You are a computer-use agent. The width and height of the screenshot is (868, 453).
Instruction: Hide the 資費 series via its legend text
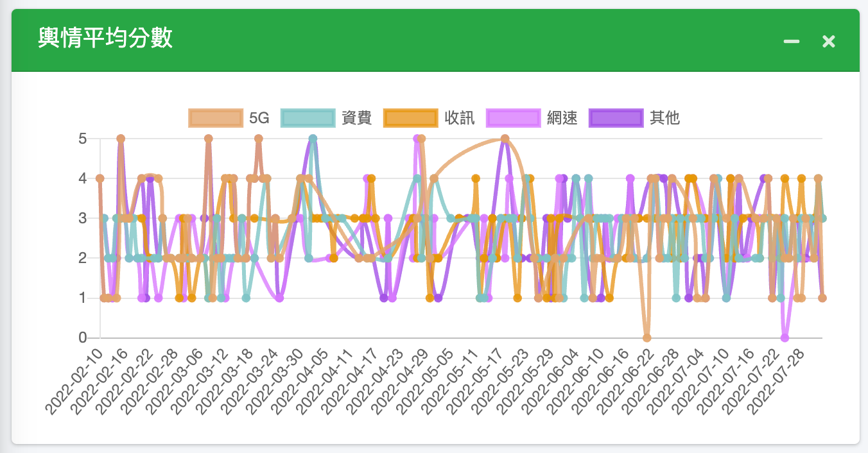(357, 118)
